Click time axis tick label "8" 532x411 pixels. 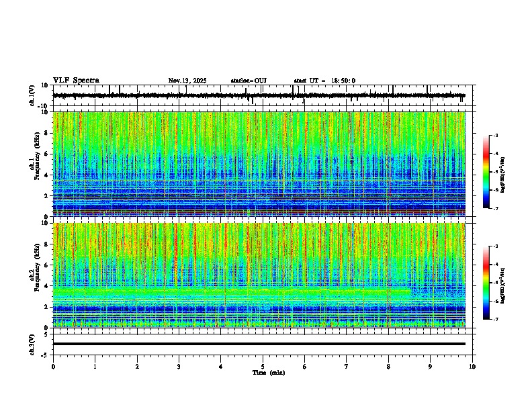coord(388,367)
